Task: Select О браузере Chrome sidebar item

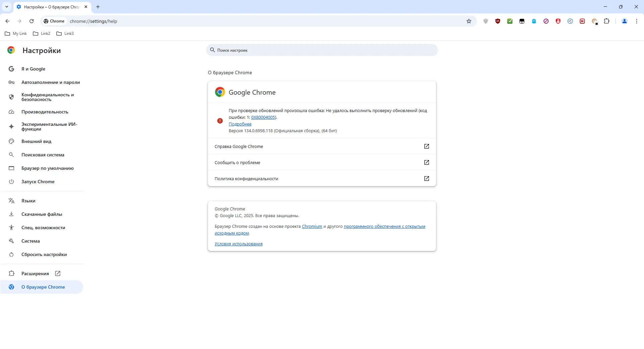Action: (42, 287)
